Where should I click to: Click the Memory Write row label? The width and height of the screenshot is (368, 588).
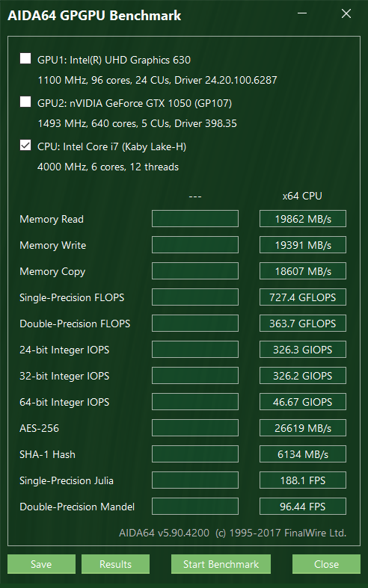52,245
